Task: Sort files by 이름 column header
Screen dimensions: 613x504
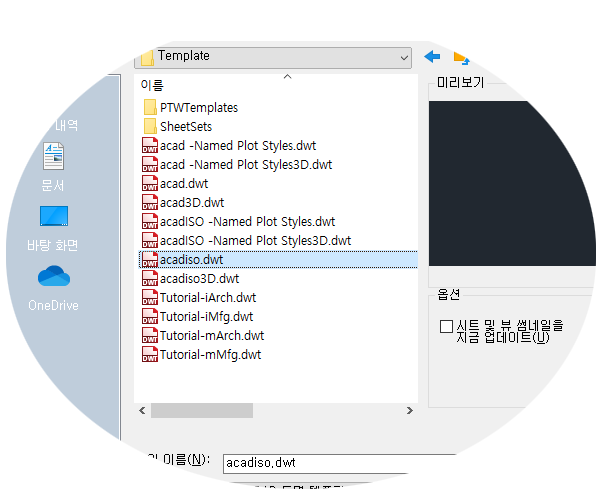Action: (152, 85)
